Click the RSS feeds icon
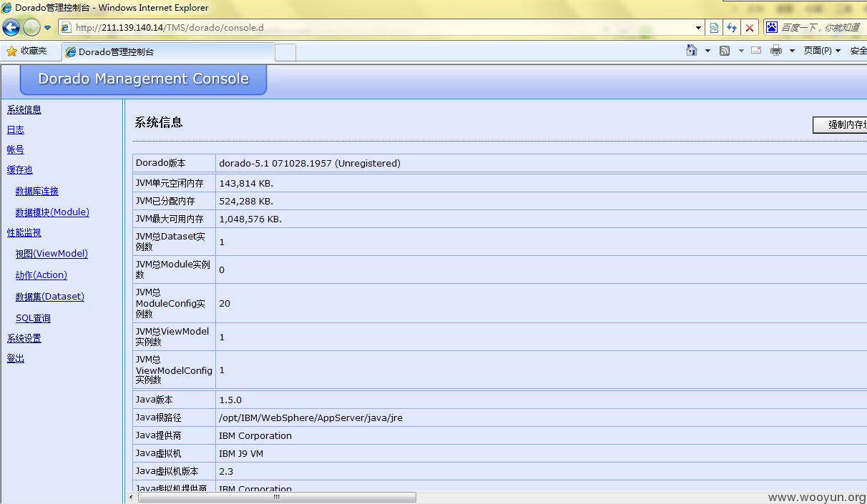 (x=725, y=51)
